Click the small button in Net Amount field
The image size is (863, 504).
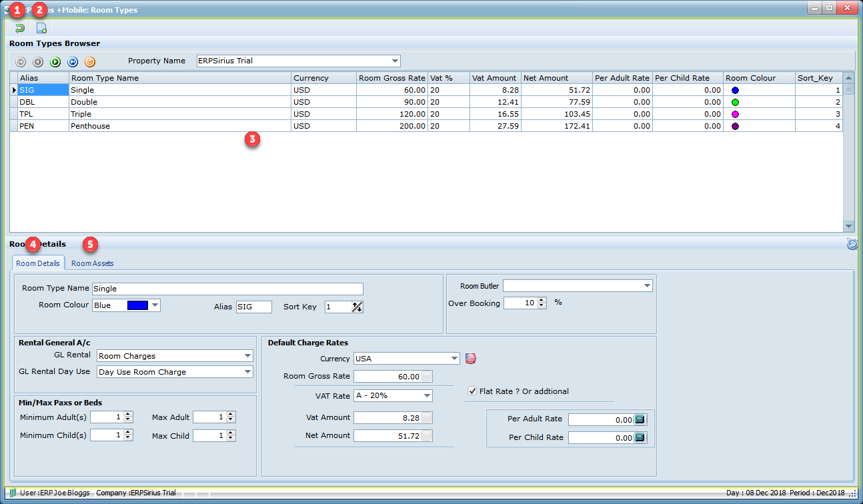point(427,436)
